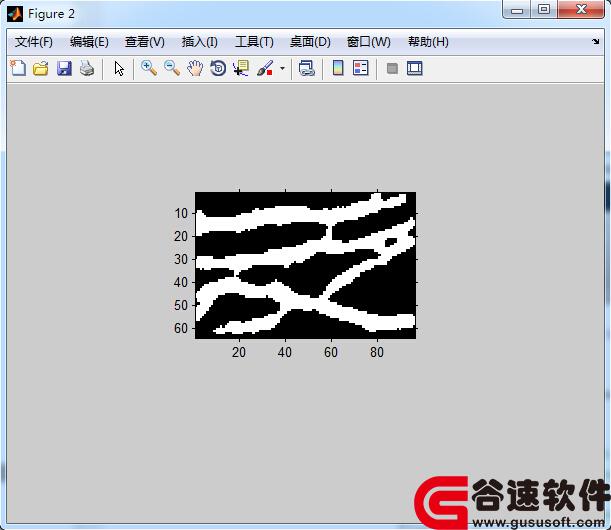
Task: Activate the Zoom Out magnifier
Action: tap(172, 68)
